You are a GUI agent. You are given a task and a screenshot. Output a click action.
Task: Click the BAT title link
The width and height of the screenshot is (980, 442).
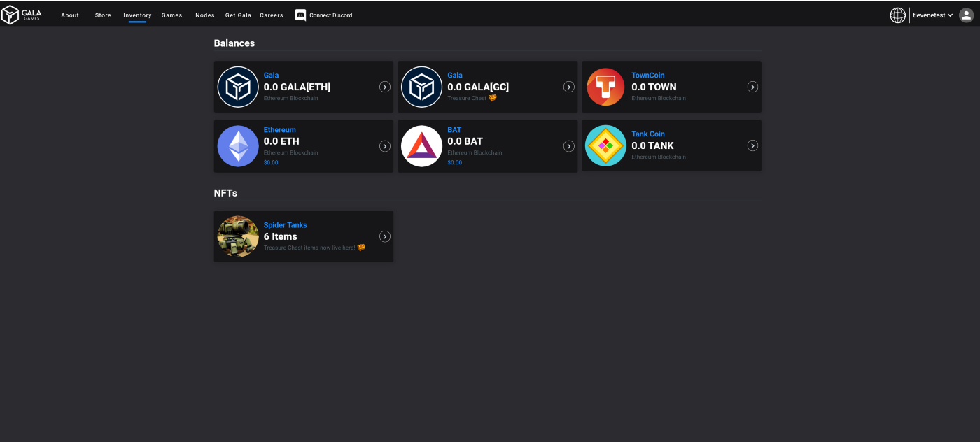[x=454, y=129]
